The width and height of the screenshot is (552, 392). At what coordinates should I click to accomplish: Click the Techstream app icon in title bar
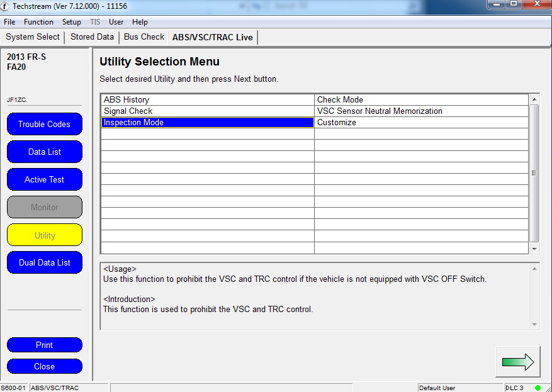coord(6,6)
